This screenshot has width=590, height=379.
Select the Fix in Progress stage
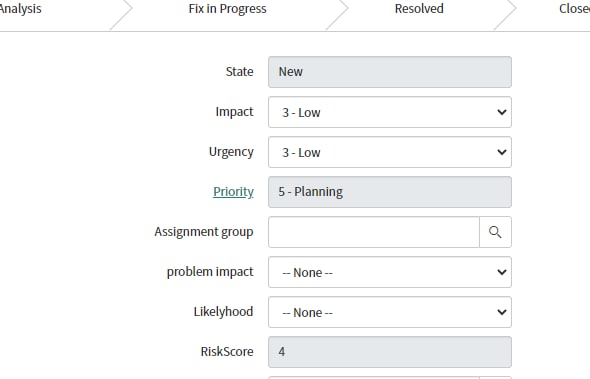tap(228, 9)
